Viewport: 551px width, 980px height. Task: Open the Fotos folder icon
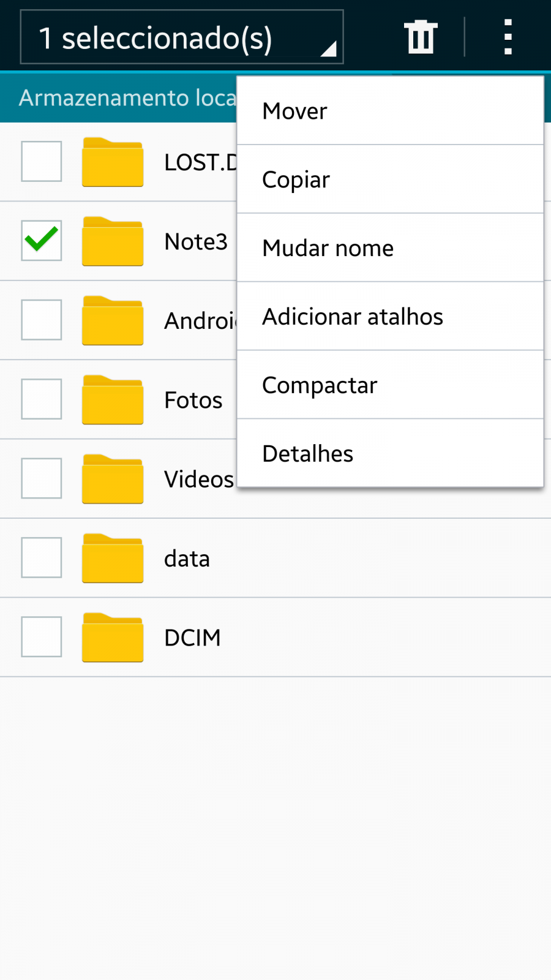point(113,399)
